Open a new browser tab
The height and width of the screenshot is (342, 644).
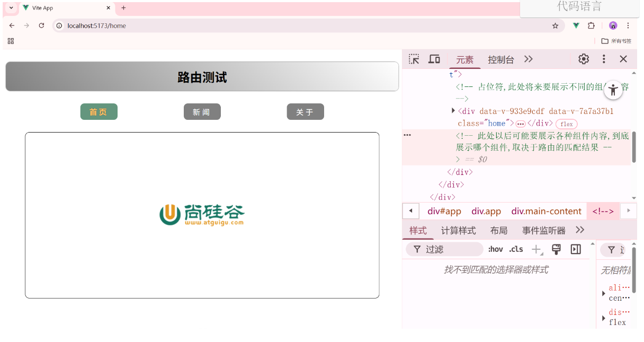123,8
